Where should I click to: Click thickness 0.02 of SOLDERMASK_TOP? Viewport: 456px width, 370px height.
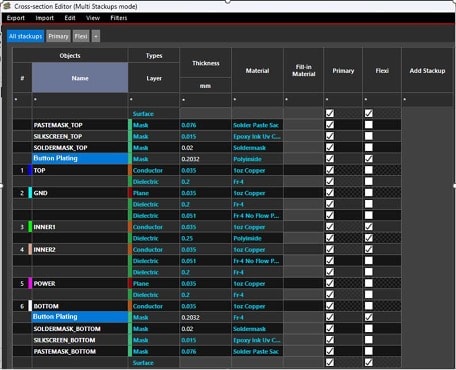point(205,148)
